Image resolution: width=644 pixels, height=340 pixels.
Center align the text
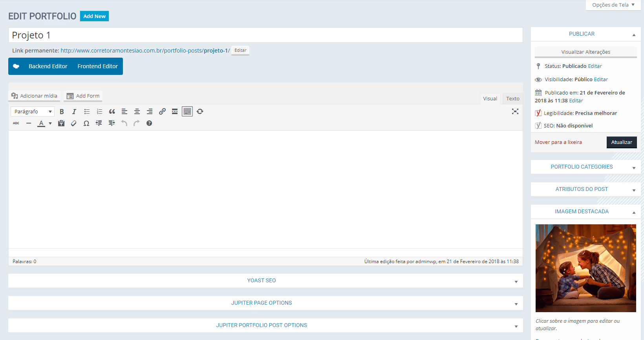(x=137, y=111)
